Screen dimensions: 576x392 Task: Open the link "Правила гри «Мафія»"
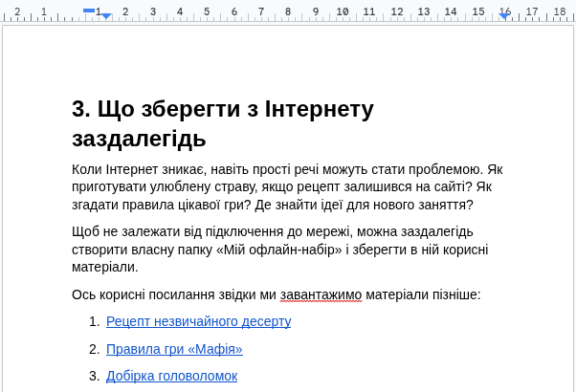(x=174, y=349)
